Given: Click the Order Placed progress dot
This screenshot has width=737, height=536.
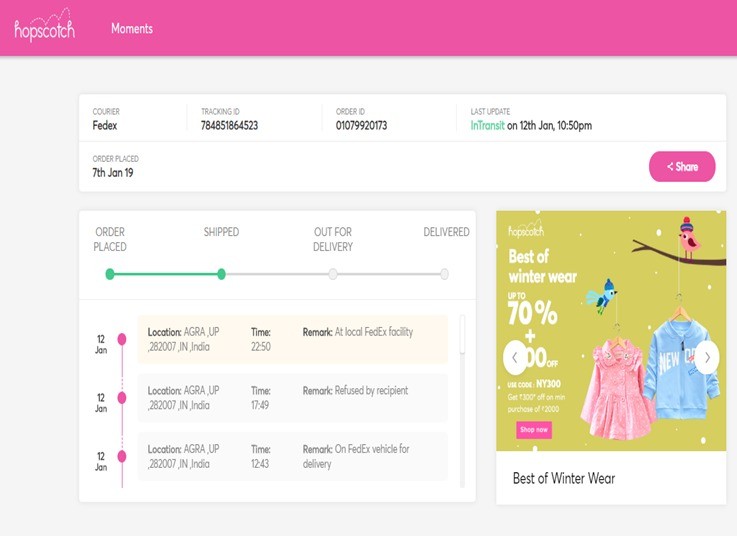Looking at the screenshot, I should pyautogui.click(x=110, y=274).
